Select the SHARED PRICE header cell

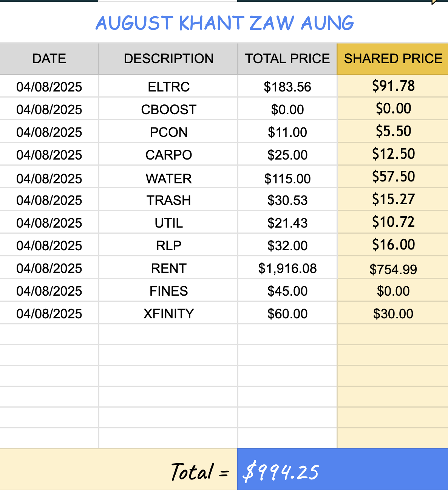(393, 59)
